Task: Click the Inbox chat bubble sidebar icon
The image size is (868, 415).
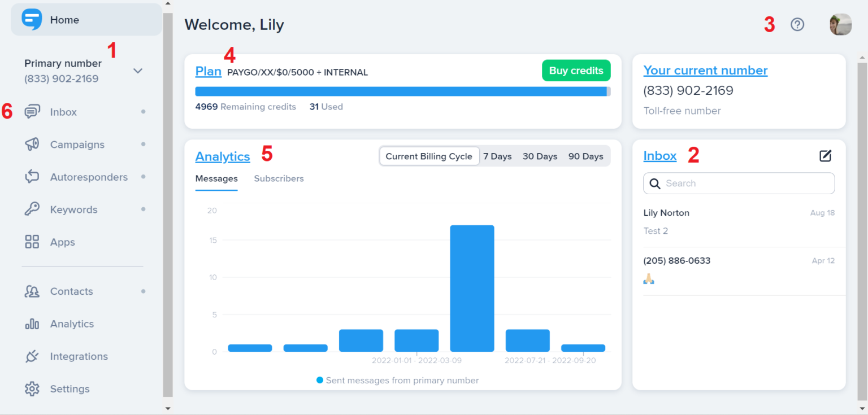Action: [32, 112]
